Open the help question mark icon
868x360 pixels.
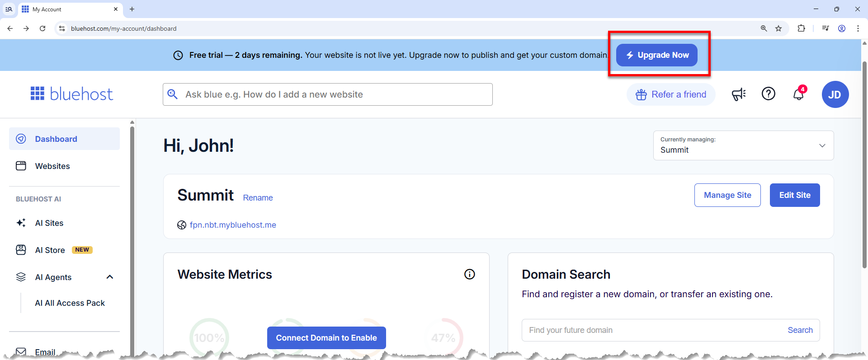769,94
